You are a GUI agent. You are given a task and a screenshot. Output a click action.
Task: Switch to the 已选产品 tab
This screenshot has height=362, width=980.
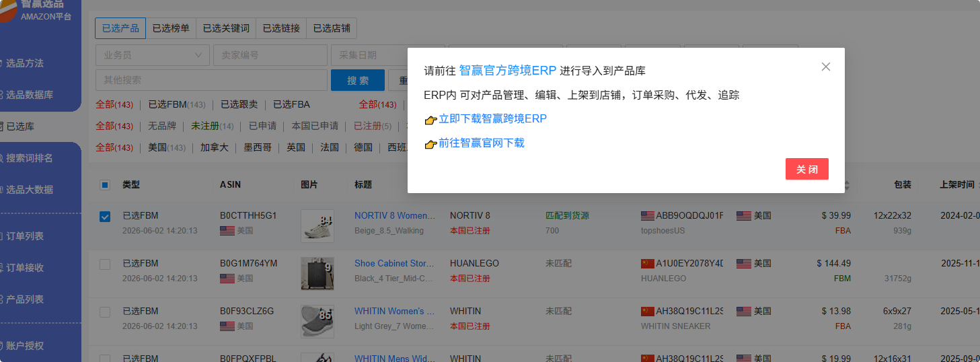[x=120, y=28]
